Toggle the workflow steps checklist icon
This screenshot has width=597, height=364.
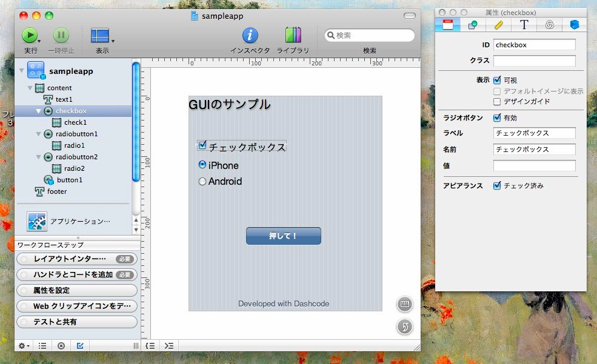pos(80,346)
